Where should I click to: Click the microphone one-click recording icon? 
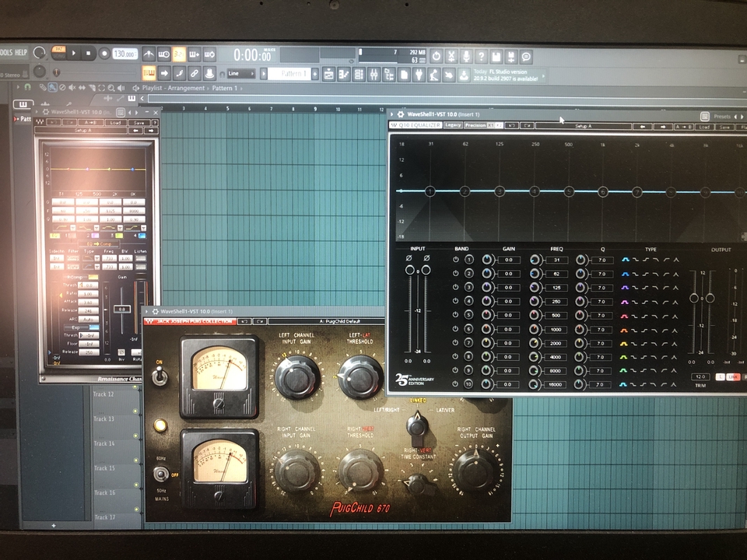466,57
